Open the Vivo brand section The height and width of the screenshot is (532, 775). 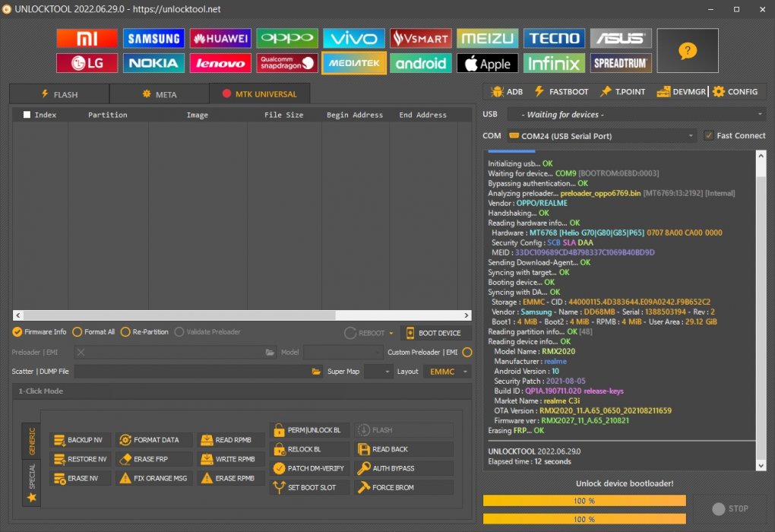354,38
